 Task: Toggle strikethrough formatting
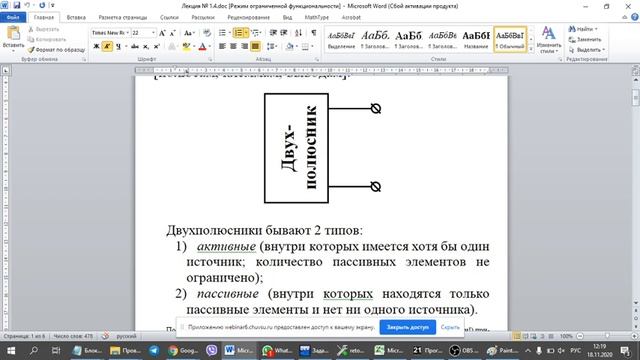[x=135, y=47]
